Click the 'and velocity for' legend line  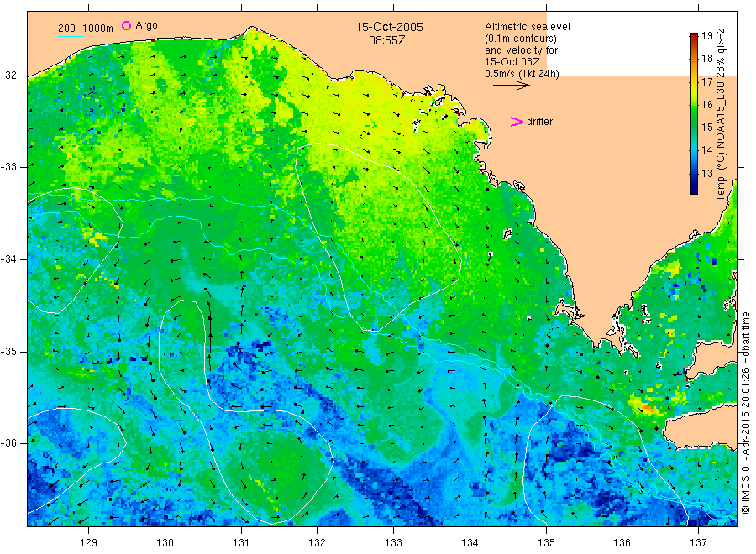[521, 50]
